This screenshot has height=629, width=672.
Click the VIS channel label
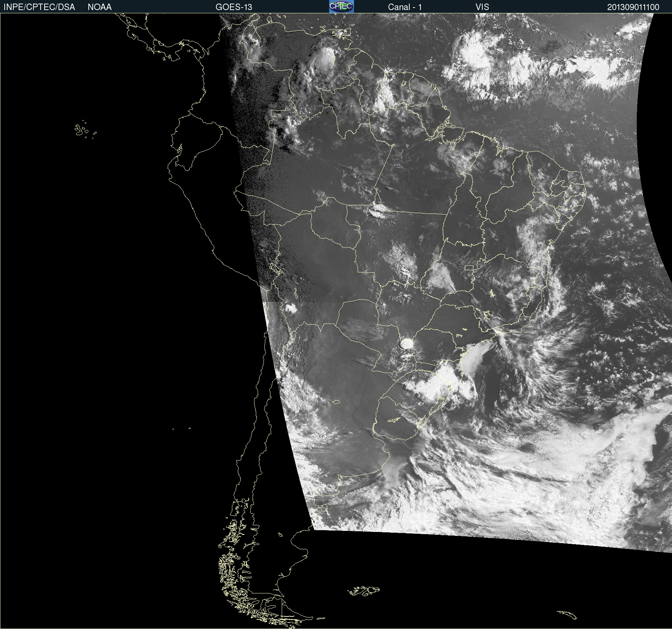[x=482, y=7]
